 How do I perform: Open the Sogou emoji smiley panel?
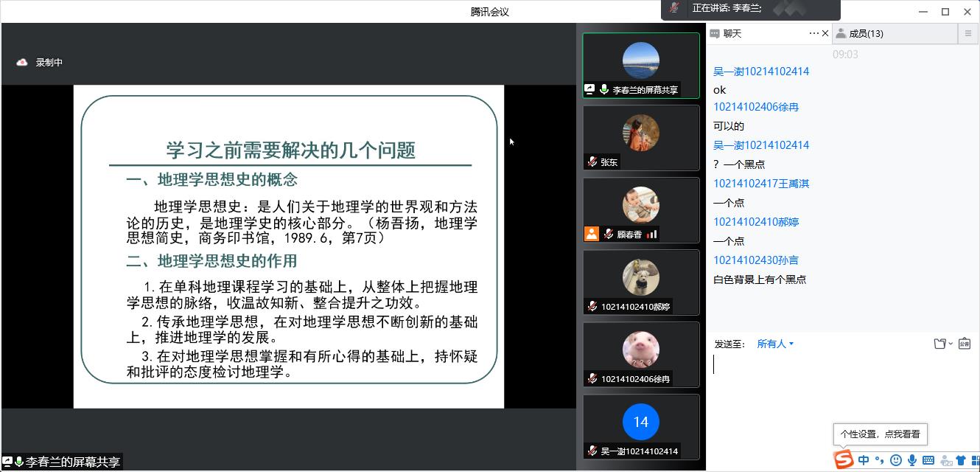(x=896, y=460)
